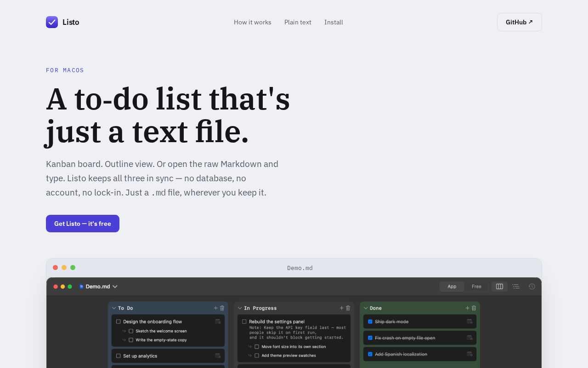Select the App mode tab
The width and height of the screenshot is (588, 368).
point(452,287)
